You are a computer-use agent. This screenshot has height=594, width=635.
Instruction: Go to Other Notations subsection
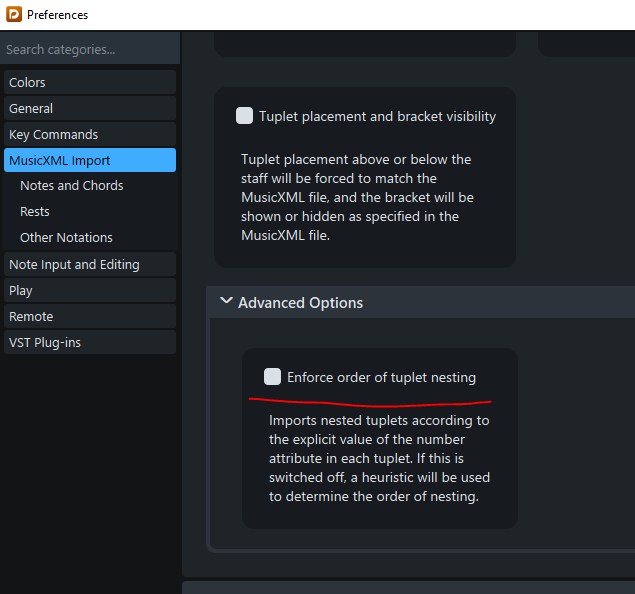tap(66, 237)
